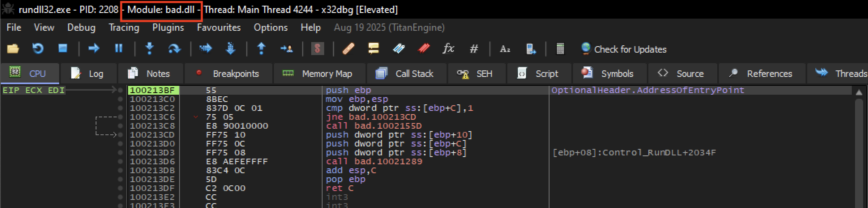
Task: Stop debugging with the blue square icon
Action: [63, 49]
